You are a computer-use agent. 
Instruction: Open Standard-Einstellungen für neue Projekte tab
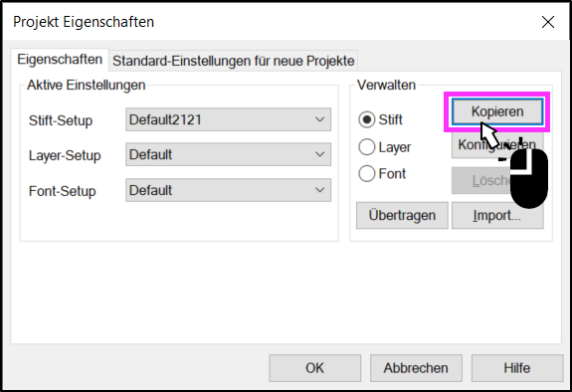point(234,61)
